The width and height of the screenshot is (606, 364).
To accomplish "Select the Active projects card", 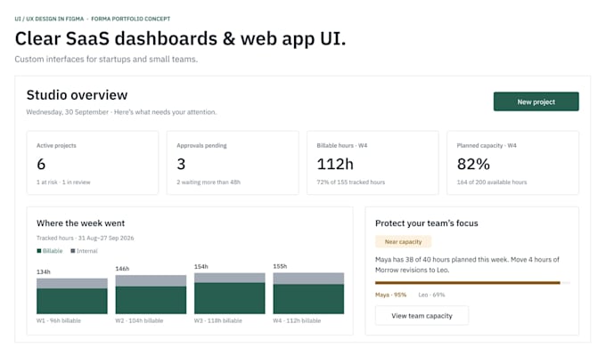I will (93, 163).
